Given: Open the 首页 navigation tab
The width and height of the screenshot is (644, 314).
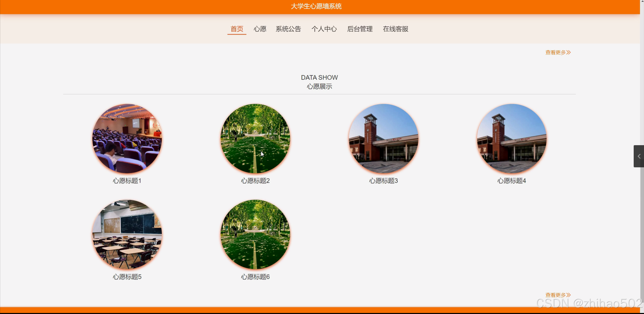Looking at the screenshot, I should 237,29.
